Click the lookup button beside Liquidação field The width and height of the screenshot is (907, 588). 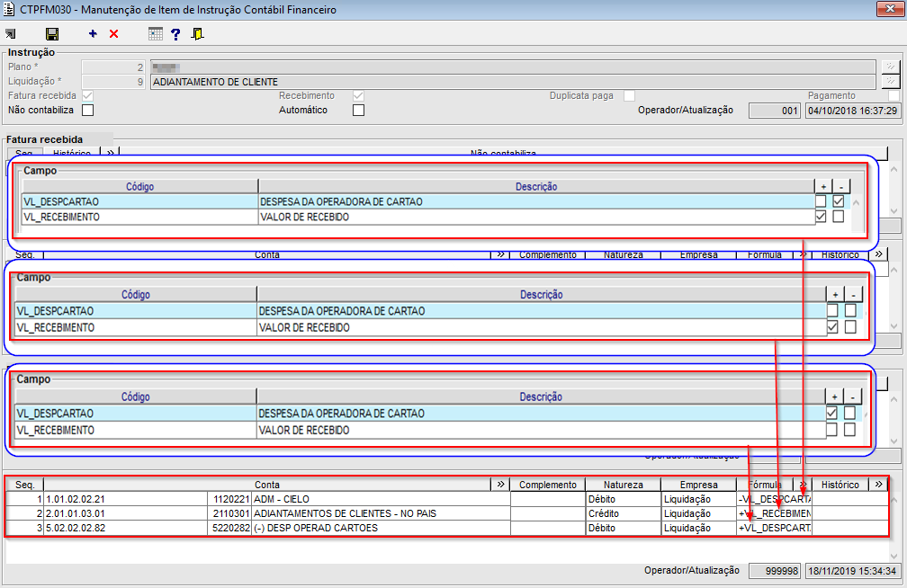889,82
